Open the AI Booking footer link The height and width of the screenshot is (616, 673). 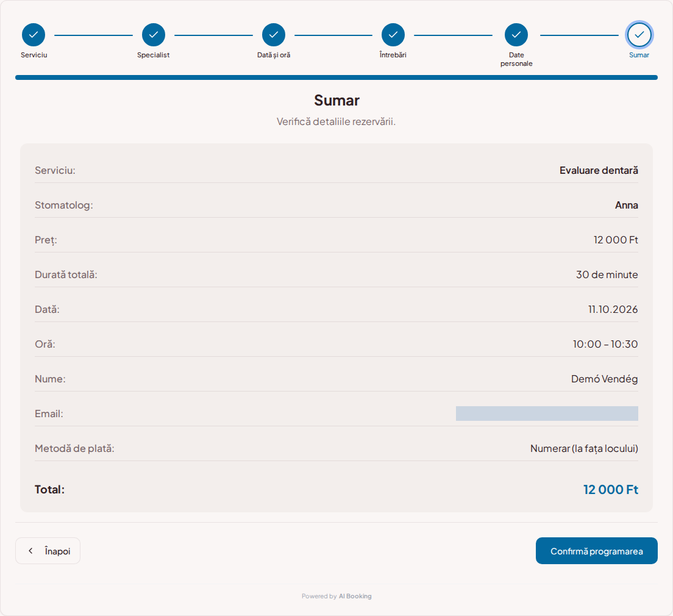355,596
